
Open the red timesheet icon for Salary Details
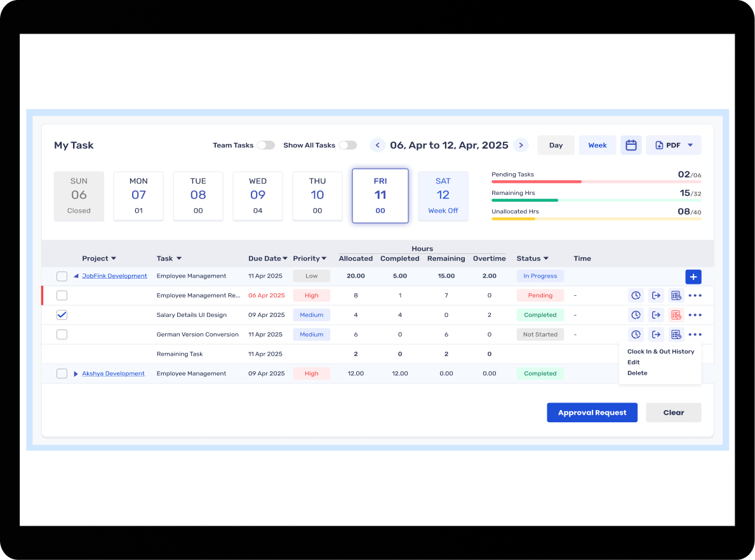tap(676, 315)
